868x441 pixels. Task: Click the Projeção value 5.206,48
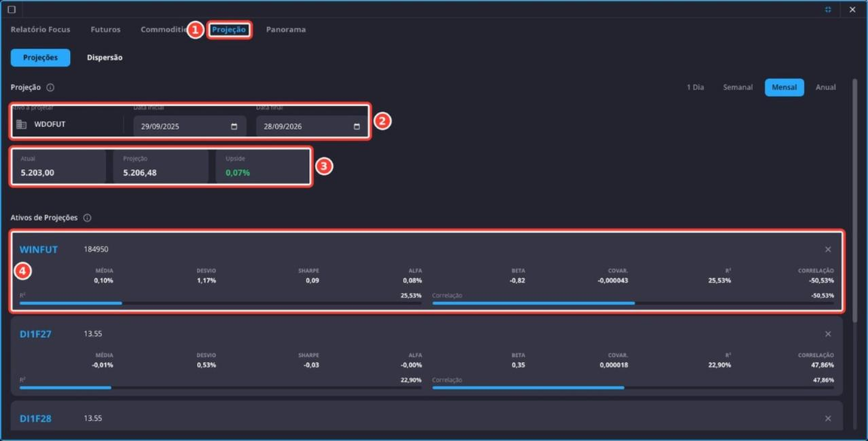pyautogui.click(x=140, y=173)
